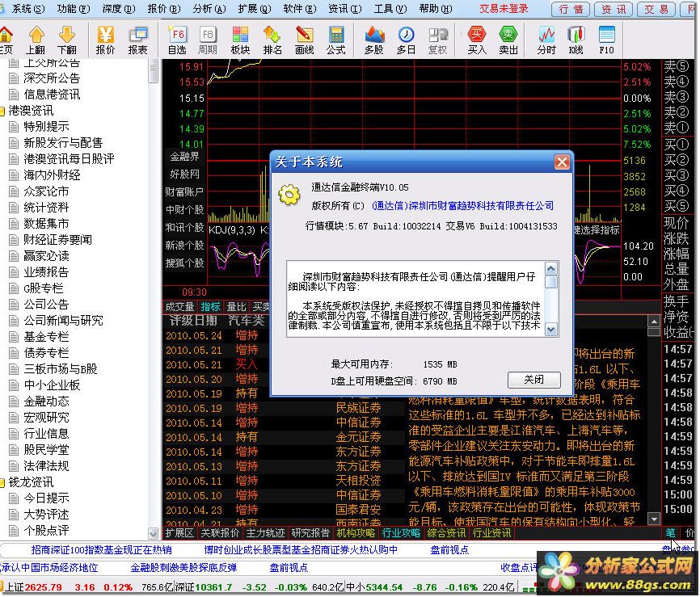Click the 行情 button at top right

tap(571, 10)
